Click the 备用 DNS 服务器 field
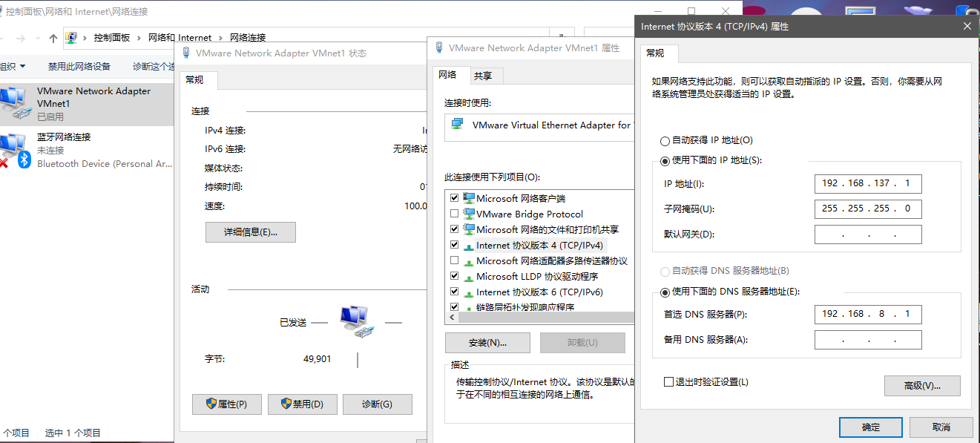 tap(868, 340)
